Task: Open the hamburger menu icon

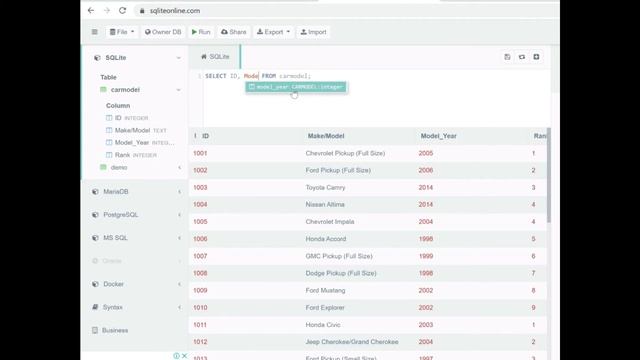Action: tap(95, 32)
